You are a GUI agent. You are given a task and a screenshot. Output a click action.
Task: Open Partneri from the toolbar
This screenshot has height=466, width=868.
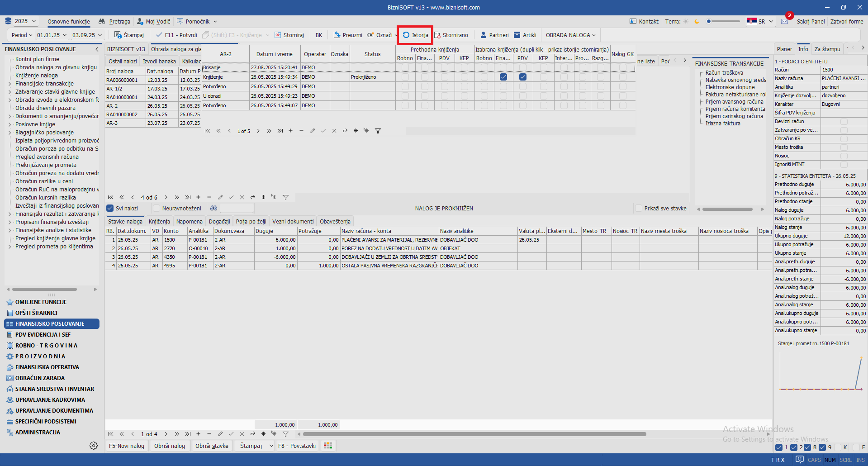click(x=494, y=35)
